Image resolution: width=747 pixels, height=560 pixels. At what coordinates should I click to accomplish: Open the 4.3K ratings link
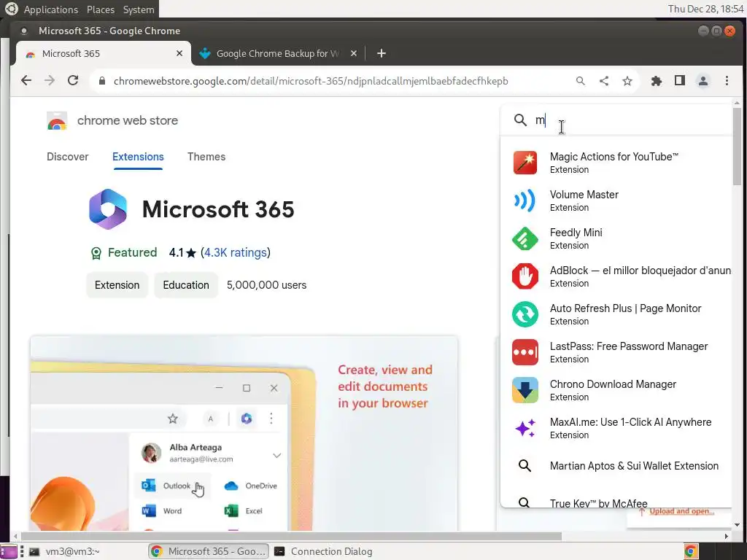pyautogui.click(x=236, y=252)
